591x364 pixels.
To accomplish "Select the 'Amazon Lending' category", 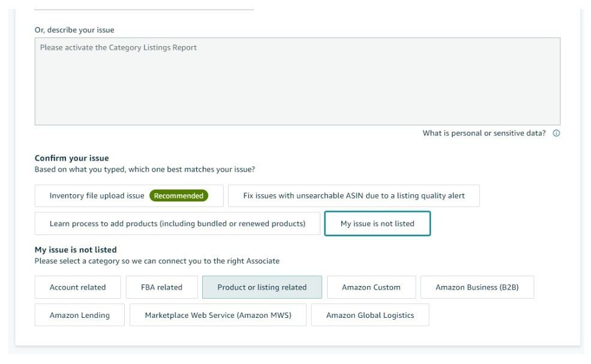I will click(x=80, y=315).
